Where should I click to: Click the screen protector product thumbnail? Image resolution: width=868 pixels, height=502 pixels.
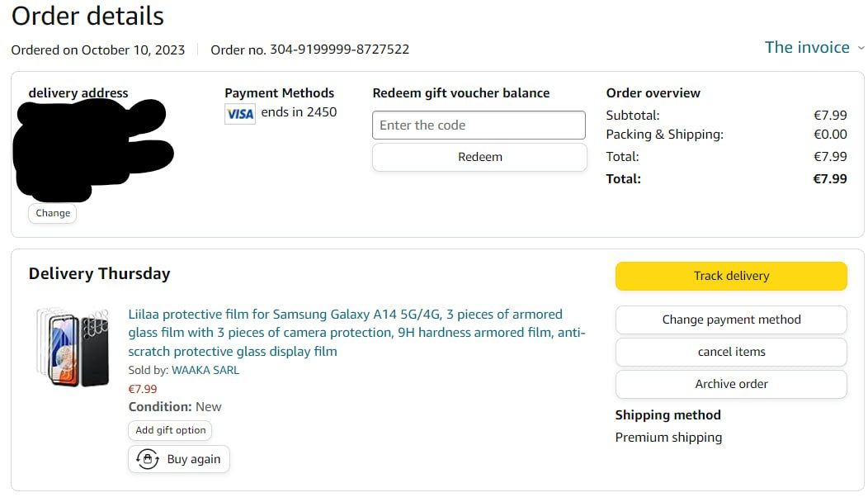[73, 348]
